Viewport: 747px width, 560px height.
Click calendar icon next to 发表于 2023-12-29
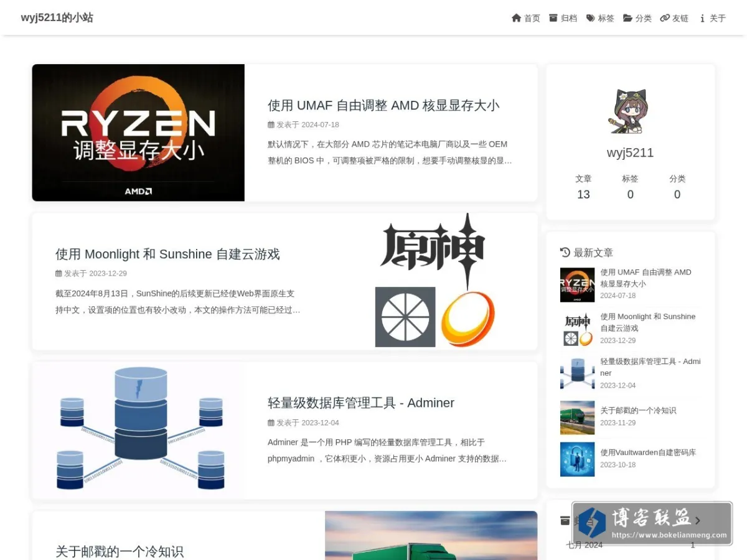pyautogui.click(x=59, y=273)
